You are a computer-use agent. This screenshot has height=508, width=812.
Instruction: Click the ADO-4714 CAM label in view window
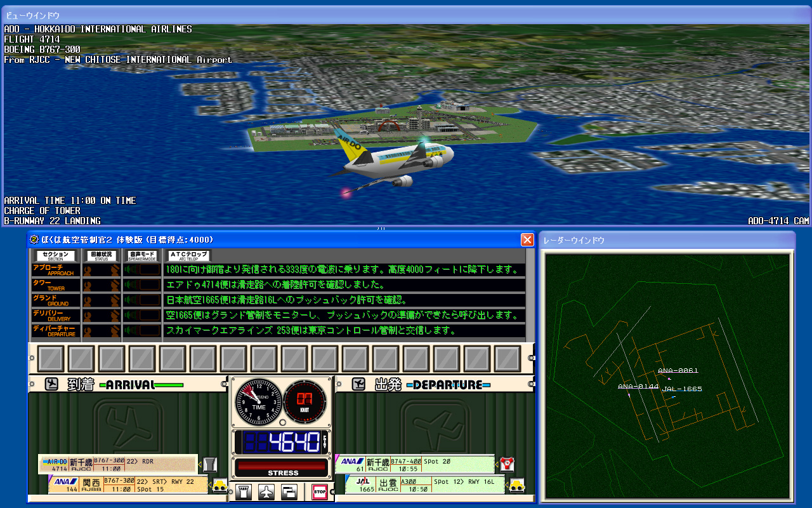tap(778, 221)
